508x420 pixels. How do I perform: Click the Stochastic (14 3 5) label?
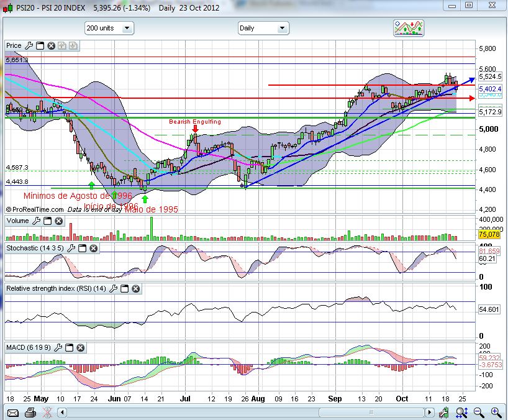point(35,249)
